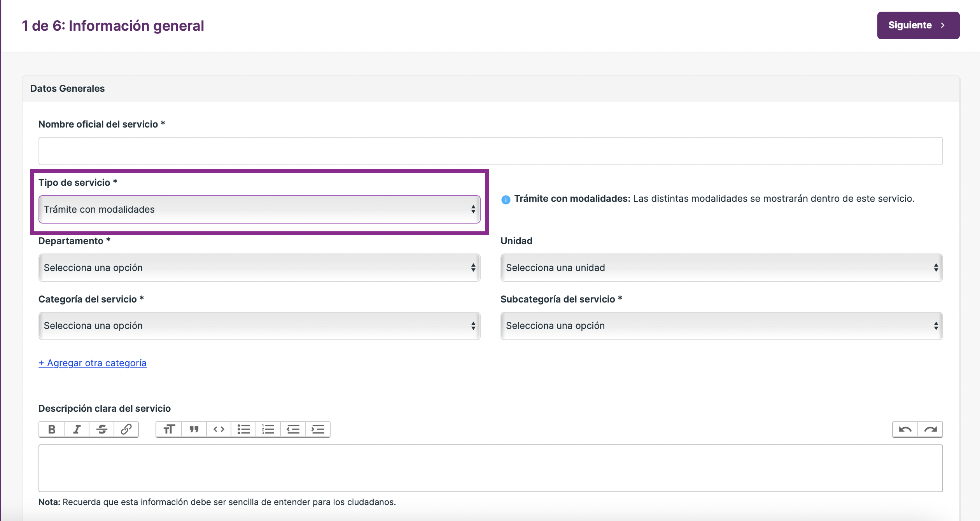
Task: Click the Nombre oficial del servicio field
Action: (x=490, y=151)
